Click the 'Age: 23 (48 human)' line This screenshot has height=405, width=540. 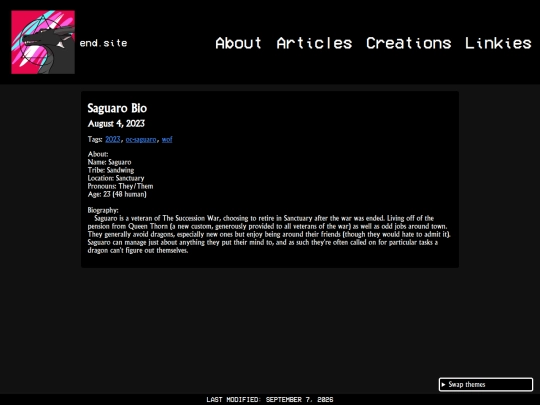(x=117, y=194)
